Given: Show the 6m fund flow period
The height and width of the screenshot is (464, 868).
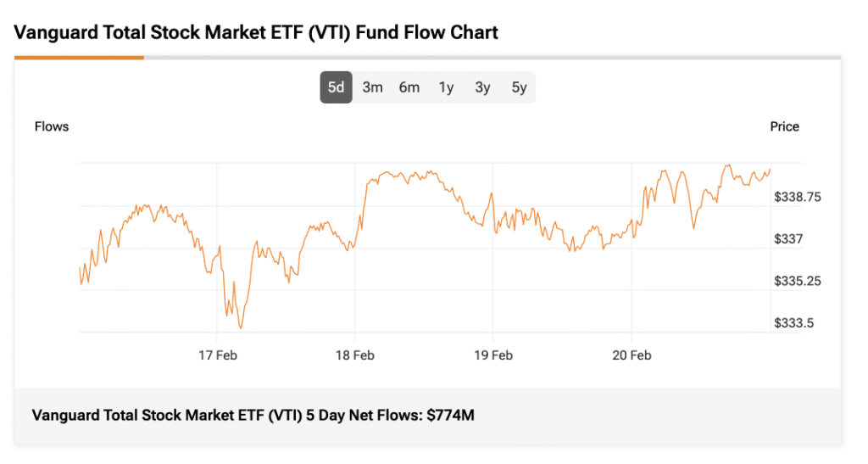Looking at the screenshot, I should click(409, 87).
